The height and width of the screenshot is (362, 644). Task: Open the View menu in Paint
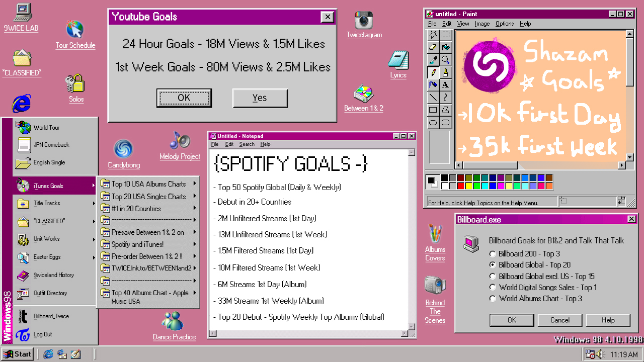pos(463,24)
